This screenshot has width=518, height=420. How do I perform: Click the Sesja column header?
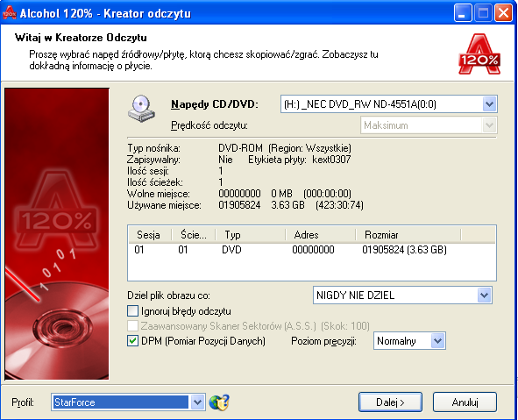(150, 235)
